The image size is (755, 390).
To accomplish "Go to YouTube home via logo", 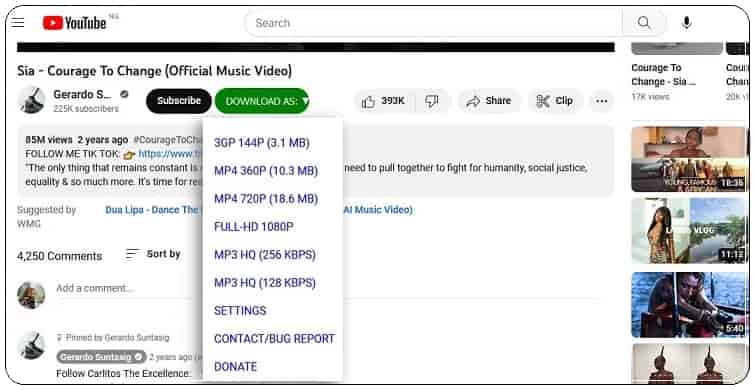I will coord(74,23).
